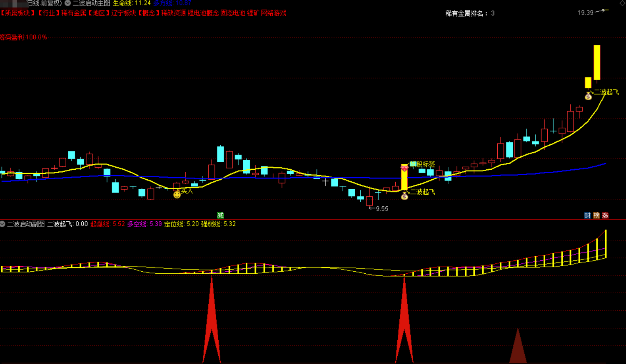Screen dimensions: 626x364
Task: Click the orange 榜 icon
Action: coord(596,215)
